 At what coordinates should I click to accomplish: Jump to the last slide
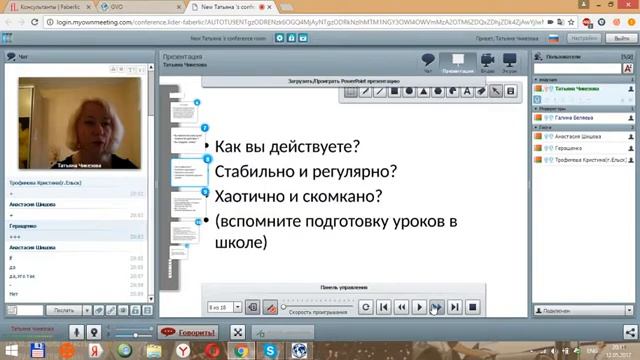455,307
